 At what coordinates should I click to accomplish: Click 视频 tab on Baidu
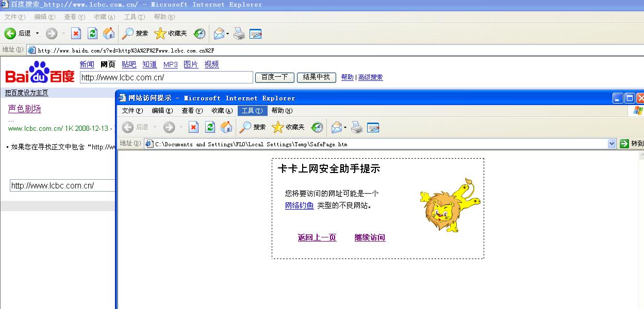(211, 64)
